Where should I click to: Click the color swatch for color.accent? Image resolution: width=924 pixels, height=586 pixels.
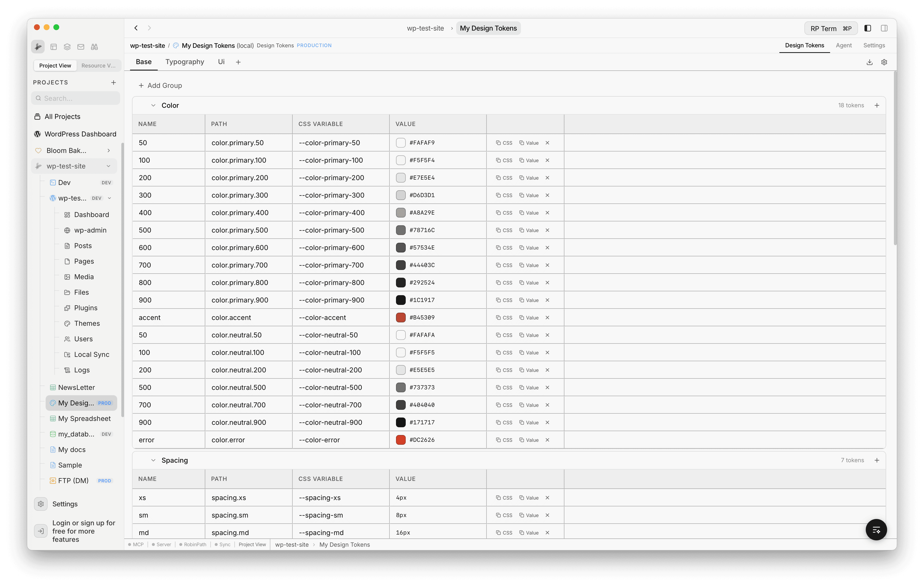tap(401, 317)
